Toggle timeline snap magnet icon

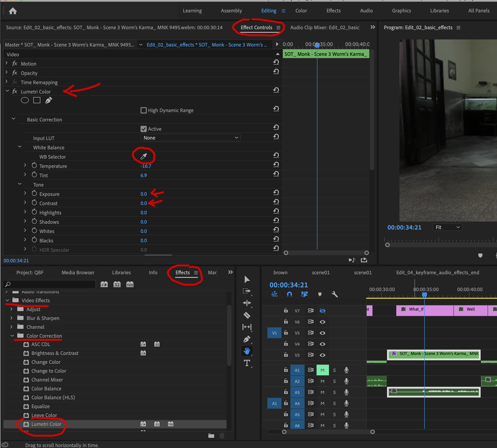289,294
